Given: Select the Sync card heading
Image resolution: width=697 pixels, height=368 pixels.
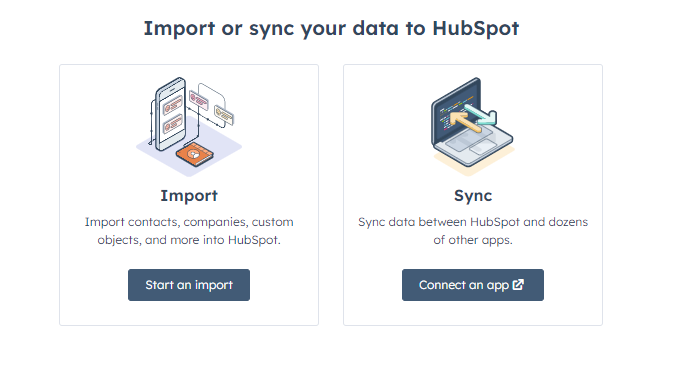Looking at the screenshot, I should [473, 196].
